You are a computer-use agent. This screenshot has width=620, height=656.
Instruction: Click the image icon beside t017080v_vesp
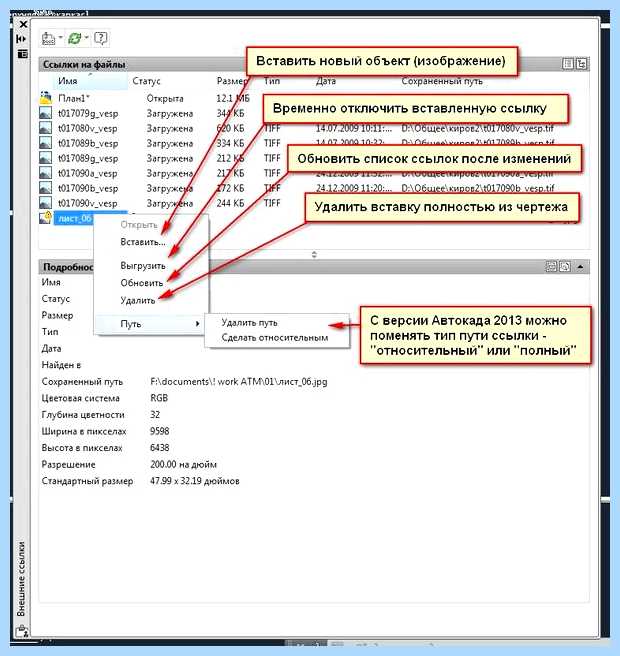[x=45, y=128]
